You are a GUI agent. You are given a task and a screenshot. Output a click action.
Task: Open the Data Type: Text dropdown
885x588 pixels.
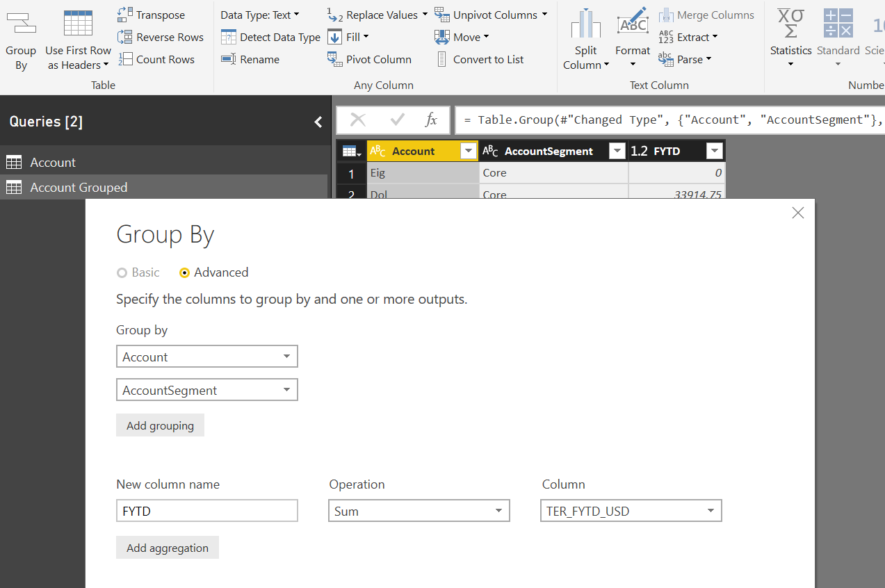pos(260,15)
